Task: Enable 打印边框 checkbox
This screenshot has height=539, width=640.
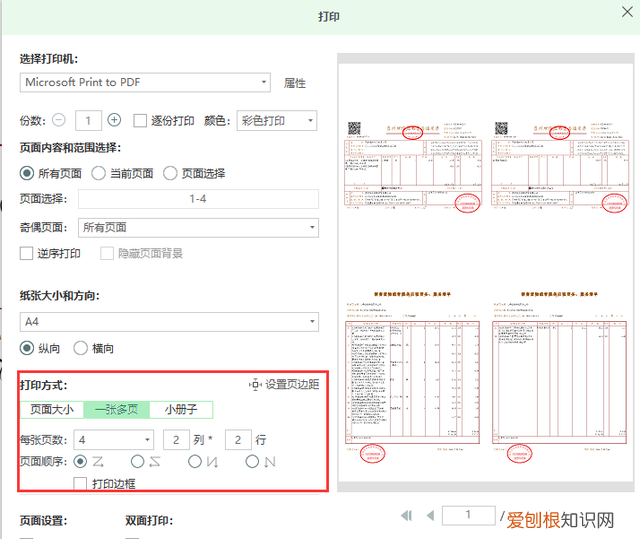Action: [x=80, y=484]
